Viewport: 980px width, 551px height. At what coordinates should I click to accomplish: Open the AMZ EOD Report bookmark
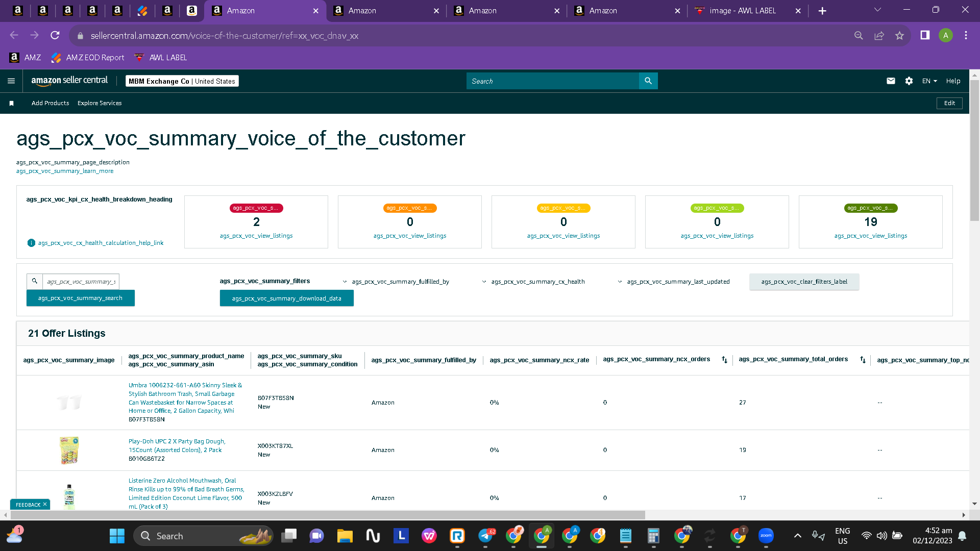point(88,58)
